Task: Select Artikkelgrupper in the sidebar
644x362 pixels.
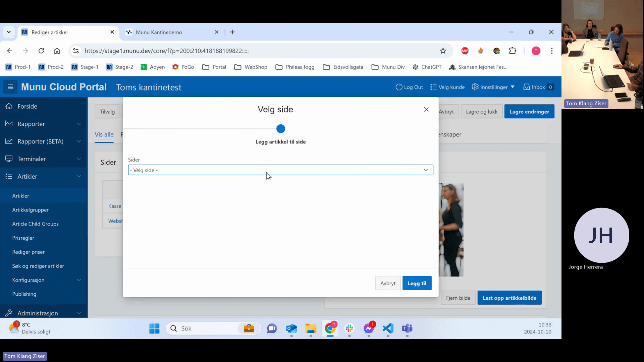Action: click(30, 210)
